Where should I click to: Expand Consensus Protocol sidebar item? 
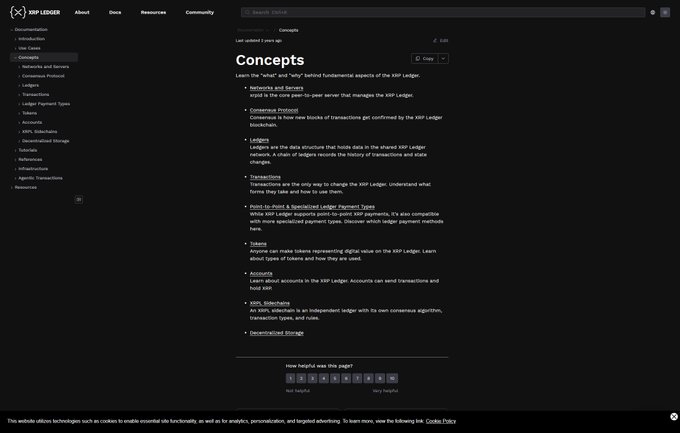click(x=43, y=76)
